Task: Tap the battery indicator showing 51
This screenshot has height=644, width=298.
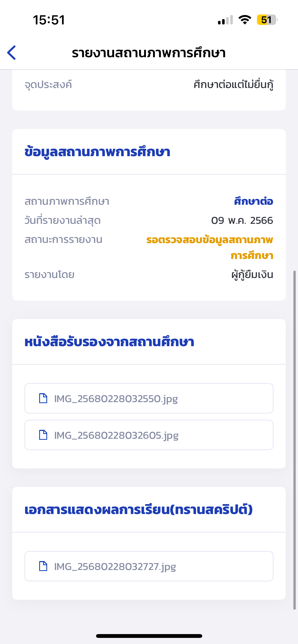Action: 267,20
